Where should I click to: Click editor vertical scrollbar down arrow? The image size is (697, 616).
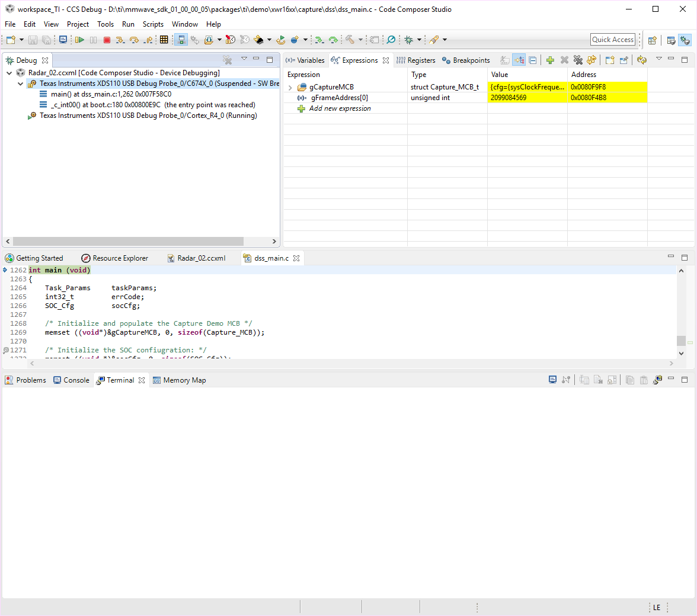point(681,354)
